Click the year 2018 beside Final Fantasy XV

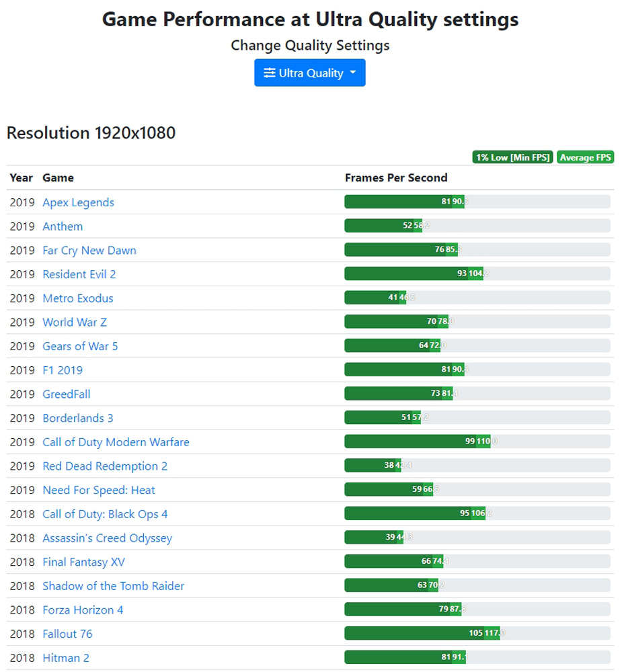pyautogui.click(x=22, y=562)
